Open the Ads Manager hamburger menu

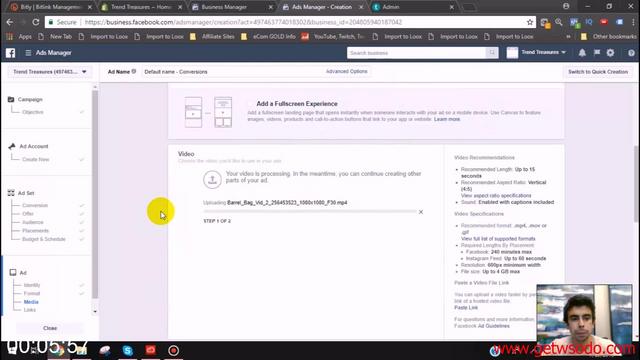coord(28,53)
